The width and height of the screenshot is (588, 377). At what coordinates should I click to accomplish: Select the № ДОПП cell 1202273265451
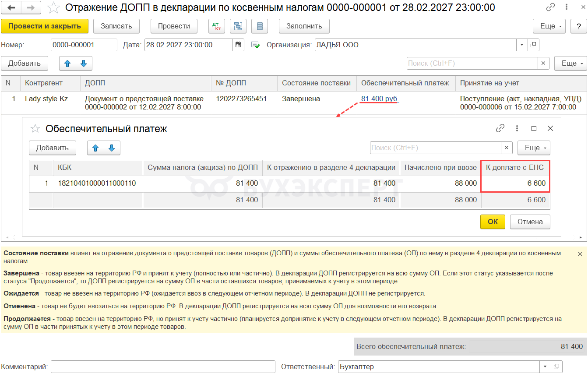tap(244, 103)
